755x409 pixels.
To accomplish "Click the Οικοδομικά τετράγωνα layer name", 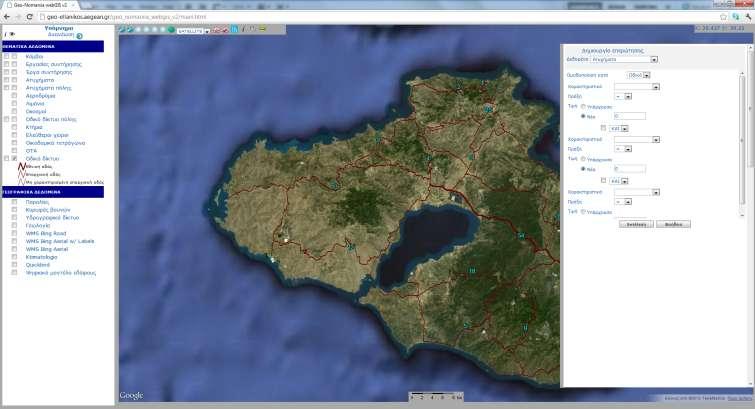I will pyautogui.click(x=55, y=143).
